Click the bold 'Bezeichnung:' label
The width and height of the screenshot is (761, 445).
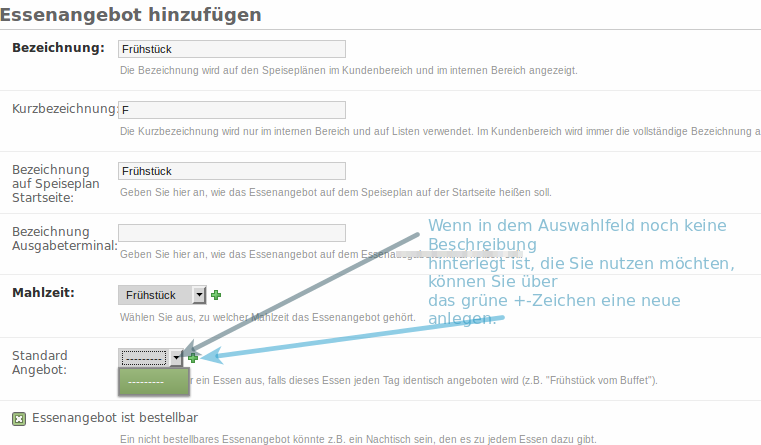pyautogui.click(x=58, y=48)
